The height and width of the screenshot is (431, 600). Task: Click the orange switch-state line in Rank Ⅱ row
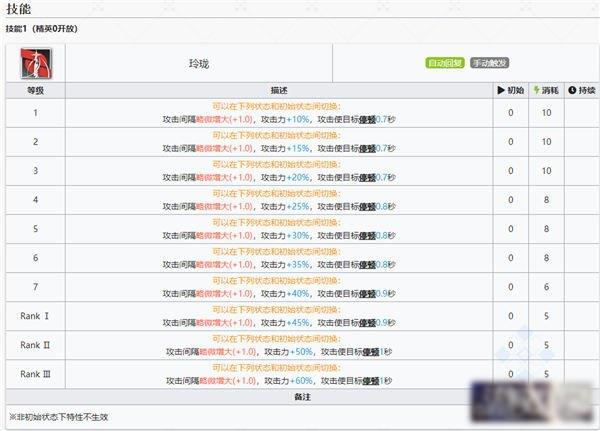pyautogui.click(x=277, y=339)
